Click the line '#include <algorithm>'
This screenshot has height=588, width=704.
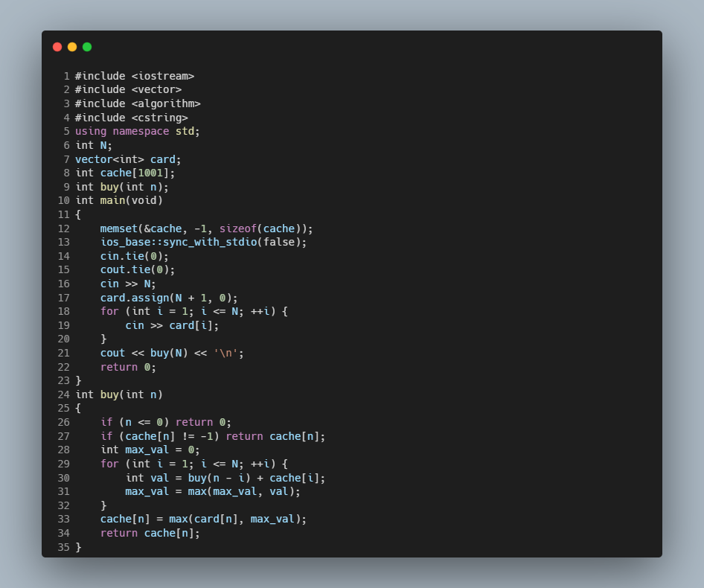tap(138, 103)
